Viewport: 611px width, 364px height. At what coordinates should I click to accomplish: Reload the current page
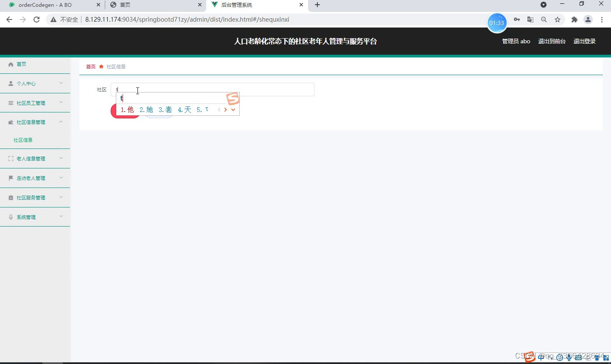tap(36, 20)
